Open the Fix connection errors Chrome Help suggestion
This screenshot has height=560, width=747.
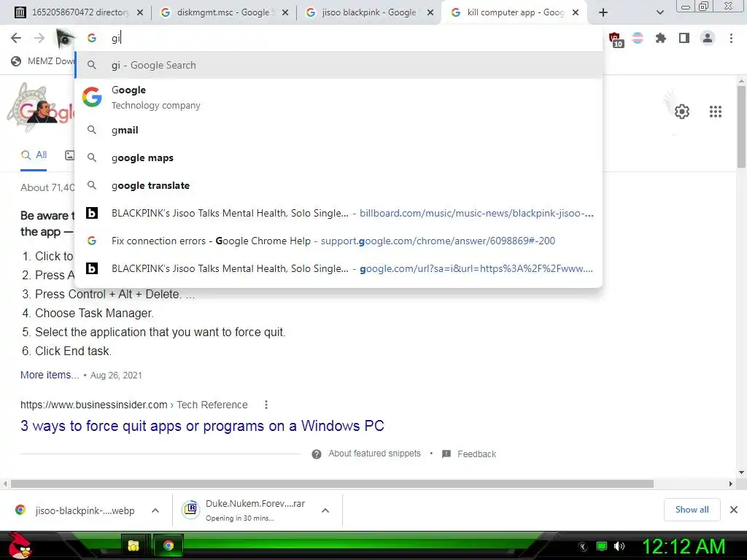(x=338, y=241)
